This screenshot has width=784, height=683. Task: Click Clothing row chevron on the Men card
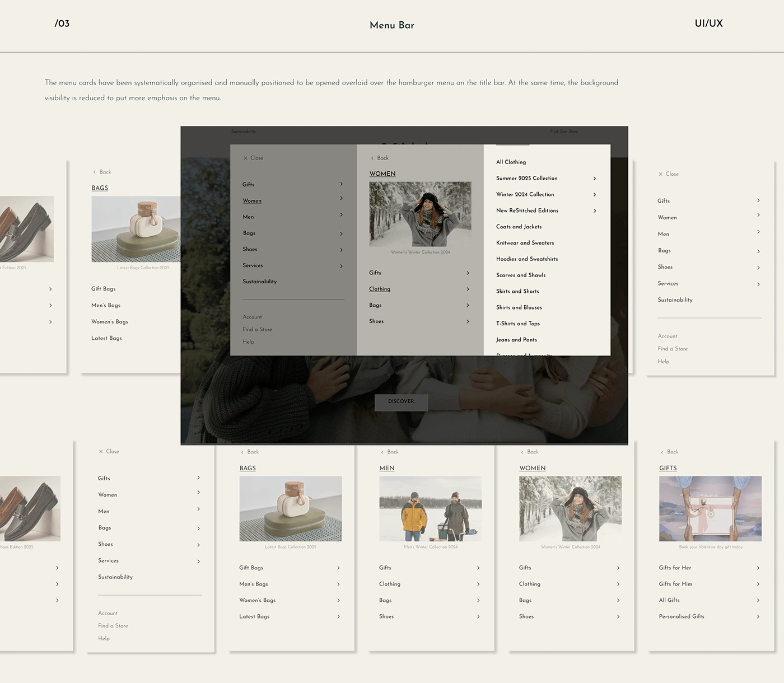[478, 584]
